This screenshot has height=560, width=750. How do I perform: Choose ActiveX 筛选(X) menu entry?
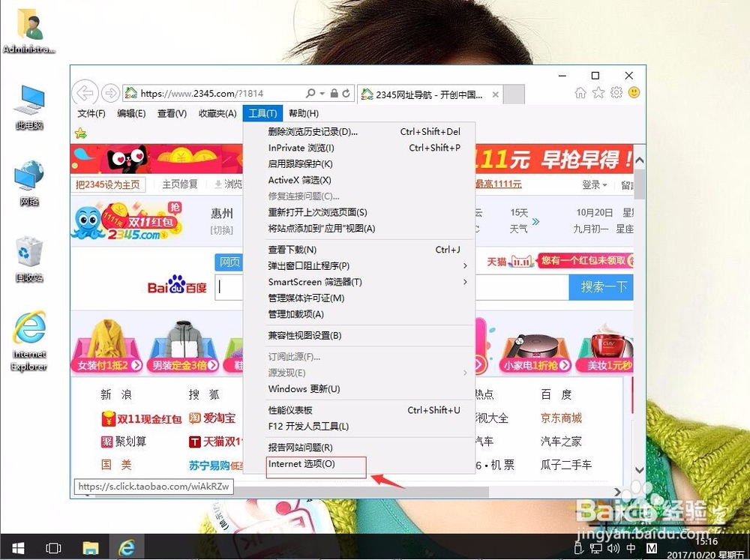click(359, 180)
